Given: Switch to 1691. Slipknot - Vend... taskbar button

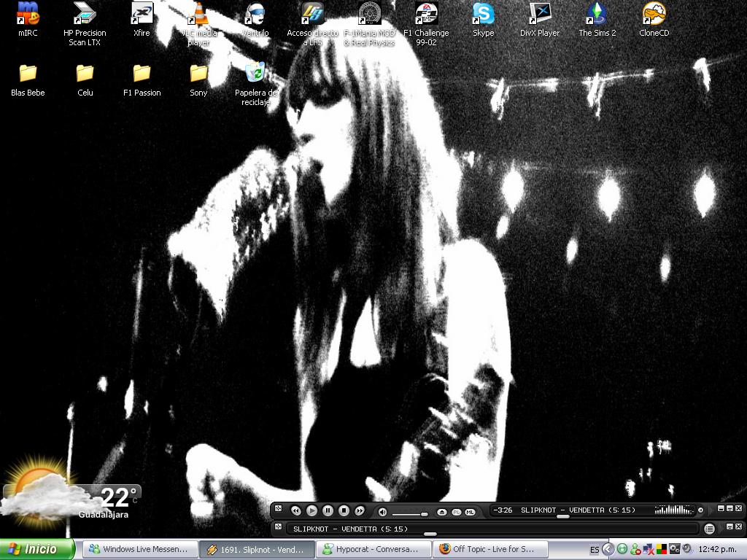Looking at the screenshot, I should 256,550.
